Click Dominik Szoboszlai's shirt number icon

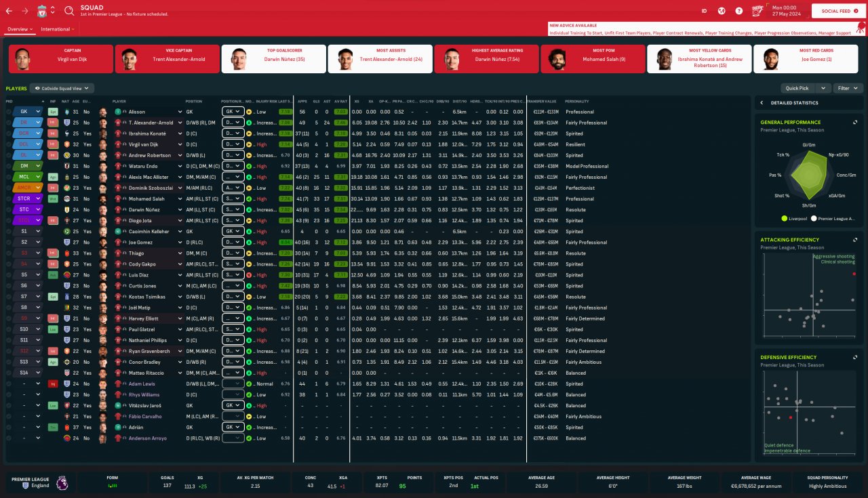click(x=117, y=188)
